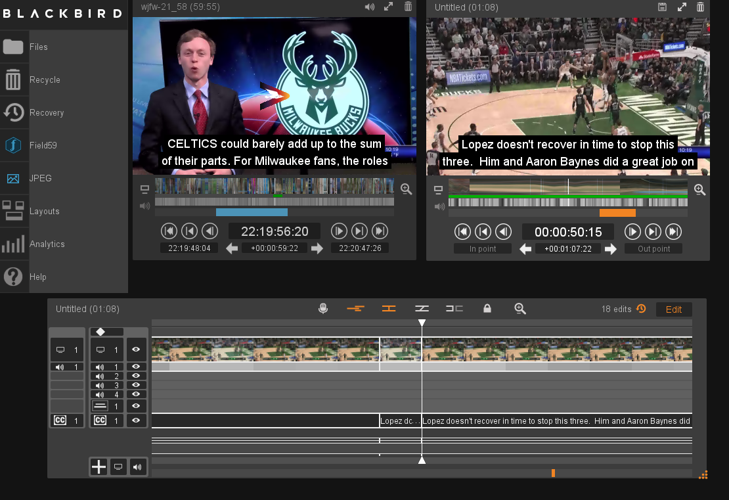Zoom the timeline using magnifier icon

point(520,309)
